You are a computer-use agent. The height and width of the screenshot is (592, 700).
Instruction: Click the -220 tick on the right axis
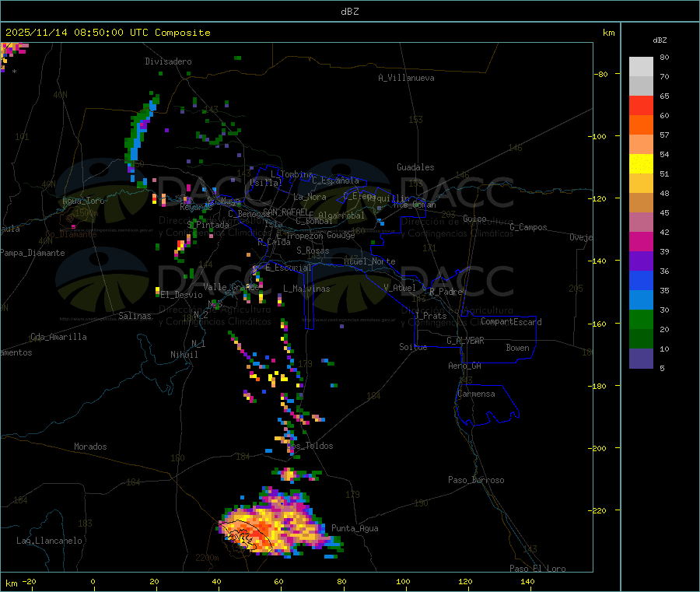pos(600,510)
